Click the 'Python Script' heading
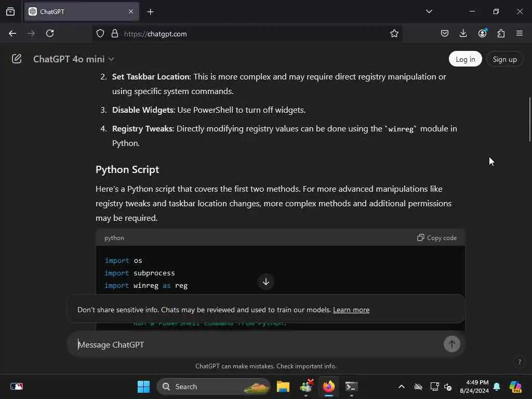This screenshot has width=532, height=399. coord(127,169)
